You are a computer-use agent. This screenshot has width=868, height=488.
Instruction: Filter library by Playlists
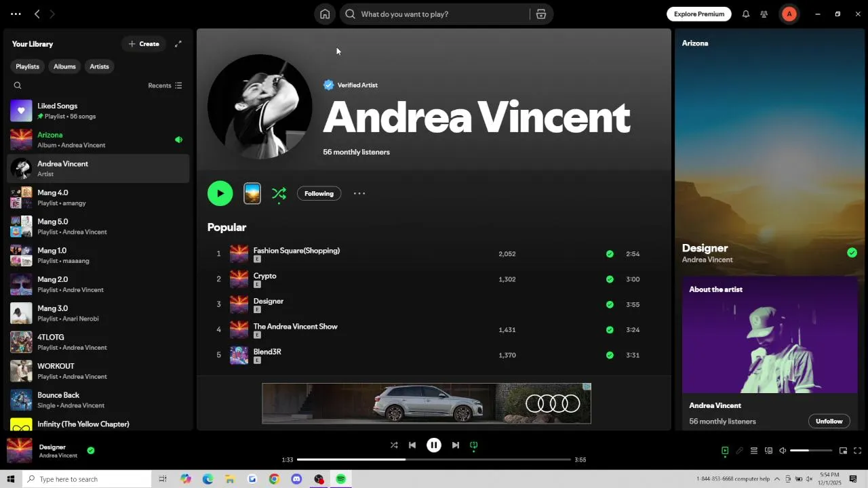click(27, 66)
